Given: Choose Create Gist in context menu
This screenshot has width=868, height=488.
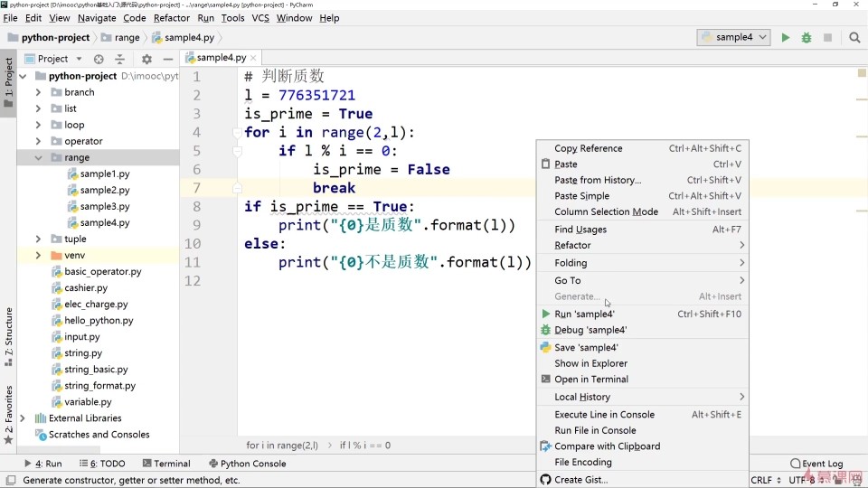Looking at the screenshot, I should [643, 480].
